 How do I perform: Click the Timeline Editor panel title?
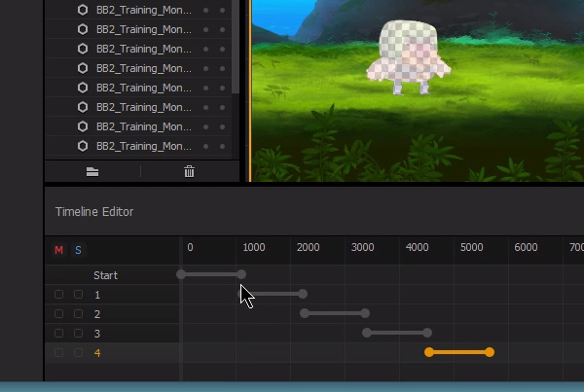coord(94,212)
